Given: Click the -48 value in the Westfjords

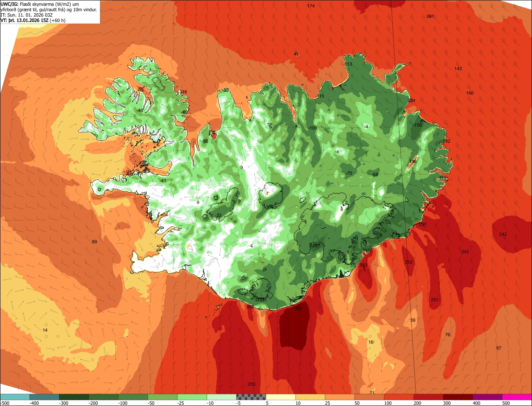Looking at the screenshot, I should 140,110.
